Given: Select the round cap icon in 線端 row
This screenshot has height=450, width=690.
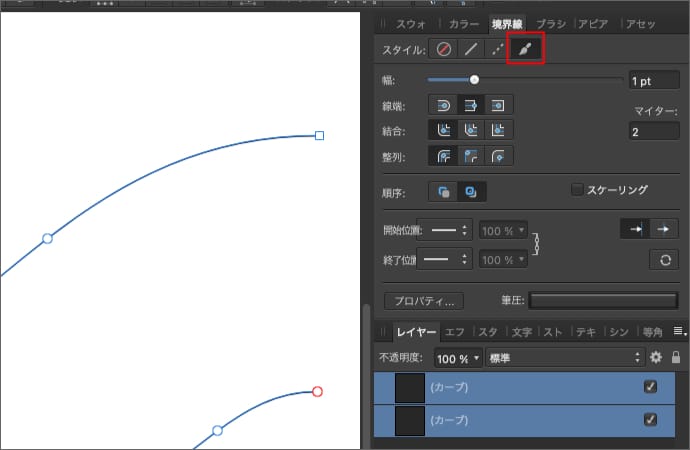Looking at the screenshot, I should (444, 105).
